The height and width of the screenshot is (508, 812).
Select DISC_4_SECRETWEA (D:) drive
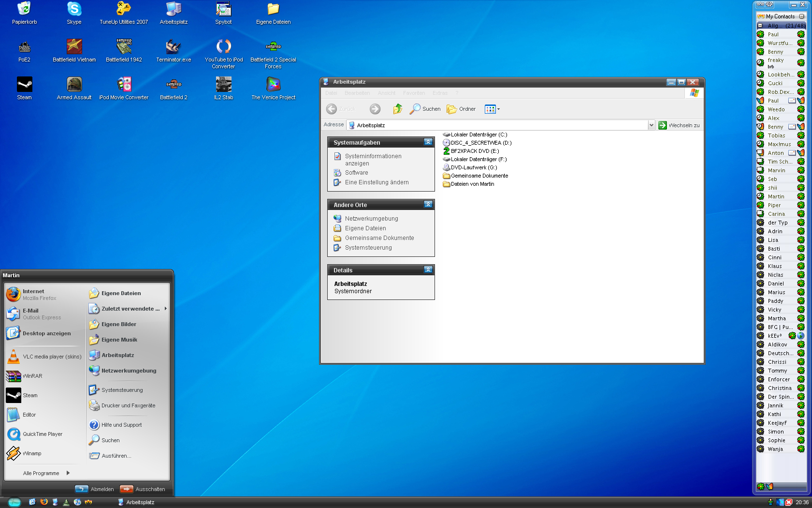[x=478, y=143]
